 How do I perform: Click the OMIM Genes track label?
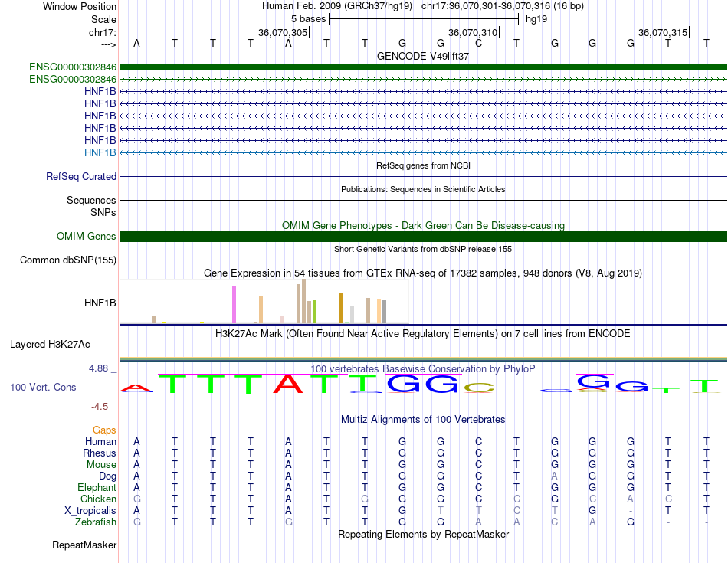pos(86,236)
